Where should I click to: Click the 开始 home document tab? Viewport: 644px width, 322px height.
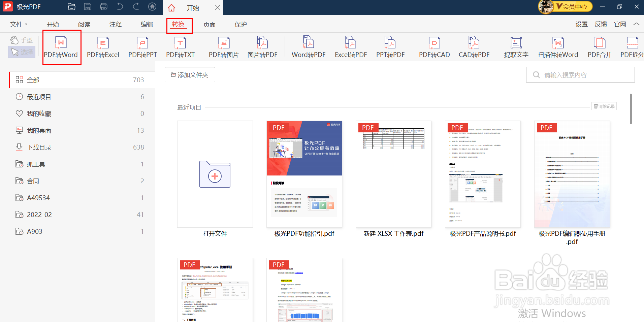tap(193, 7)
